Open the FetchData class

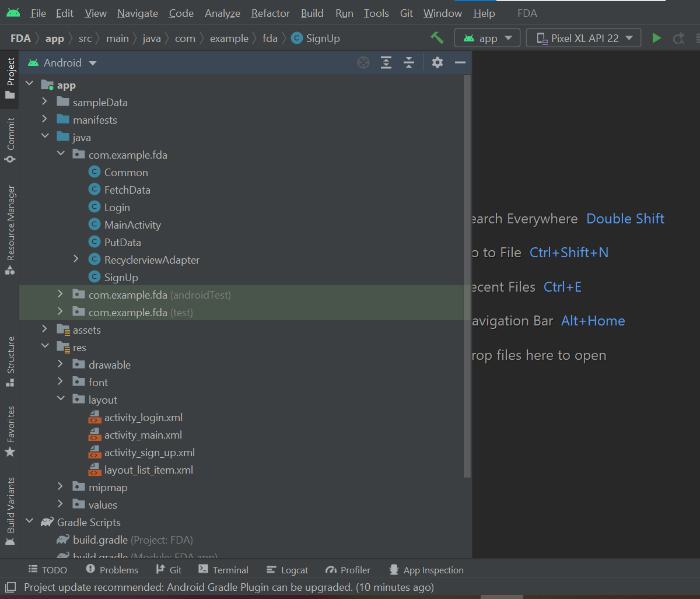tap(127, 190)
